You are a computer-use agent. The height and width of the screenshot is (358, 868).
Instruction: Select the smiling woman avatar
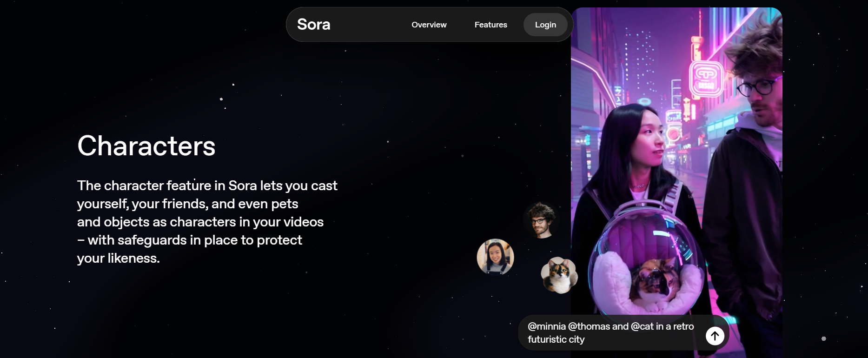click(x=495, y=257)
